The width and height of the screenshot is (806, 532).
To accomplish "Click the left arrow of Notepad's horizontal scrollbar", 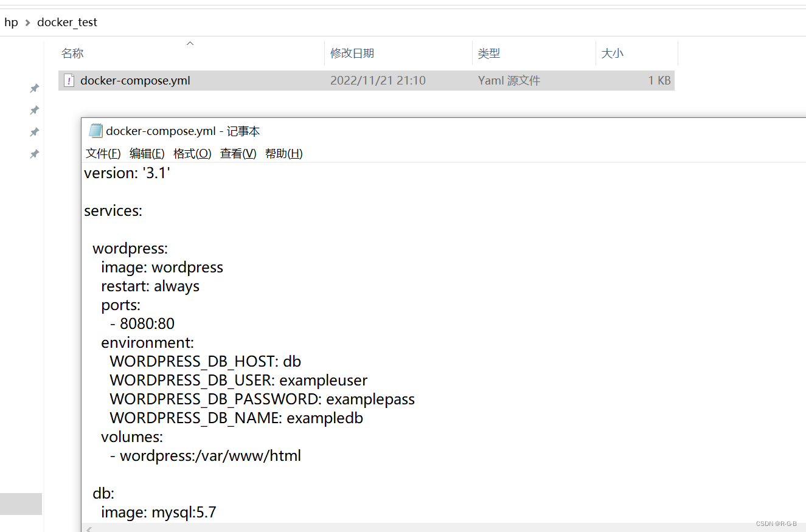I will pyautogui.click(x=88, y=528).
